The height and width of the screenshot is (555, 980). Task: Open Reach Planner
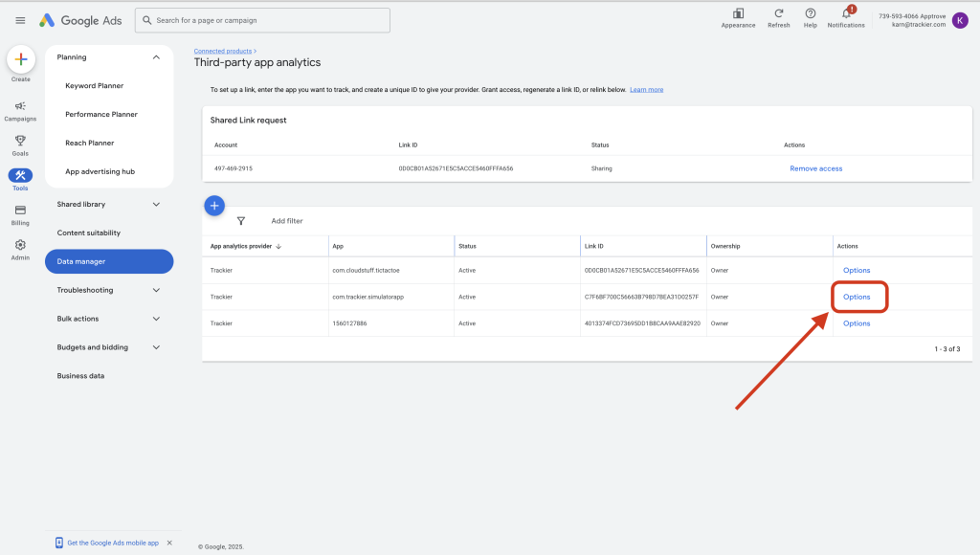89,144
